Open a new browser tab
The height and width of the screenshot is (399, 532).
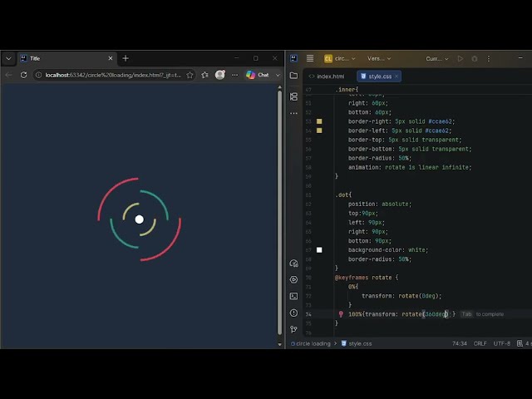[x=126, y=58]
